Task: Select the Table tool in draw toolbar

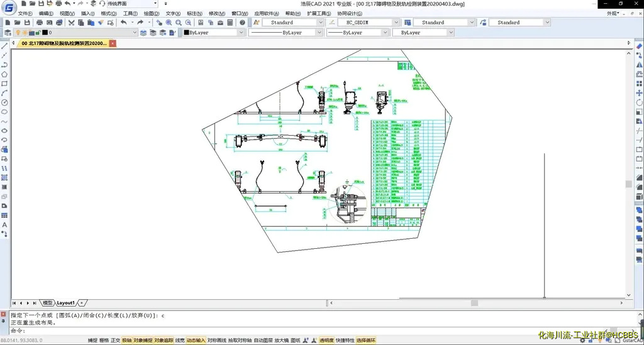Action: [4, 216]
